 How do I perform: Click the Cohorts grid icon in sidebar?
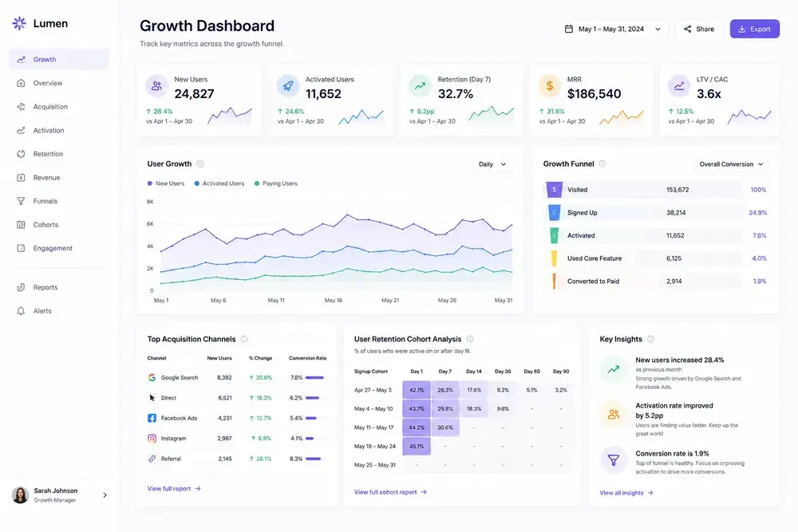tap(21, 225)
